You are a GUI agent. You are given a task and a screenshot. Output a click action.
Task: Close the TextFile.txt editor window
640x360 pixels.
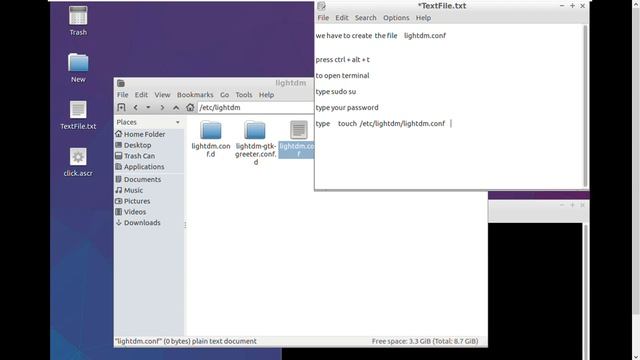582,6
